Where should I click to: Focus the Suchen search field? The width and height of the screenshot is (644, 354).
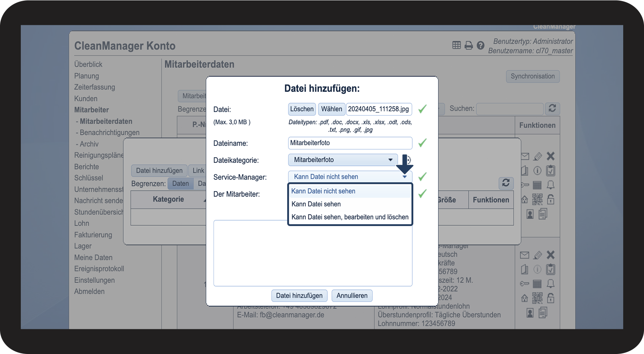tap(510, 109)
